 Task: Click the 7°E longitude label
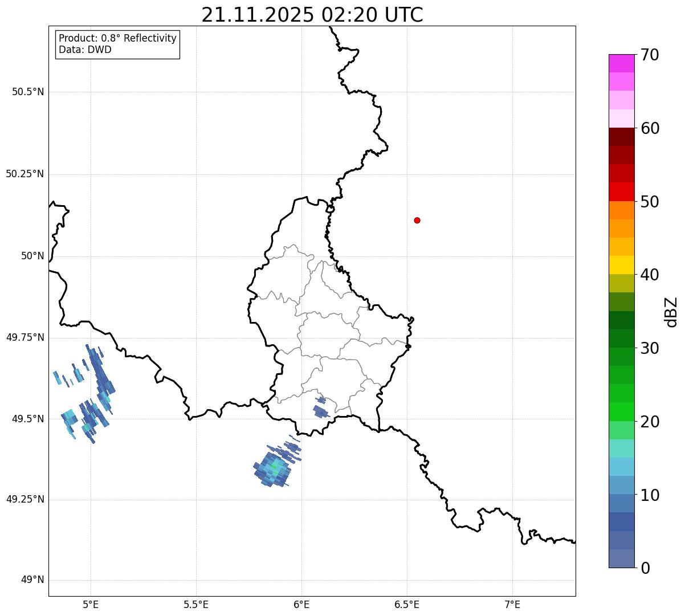coord(512,604)
